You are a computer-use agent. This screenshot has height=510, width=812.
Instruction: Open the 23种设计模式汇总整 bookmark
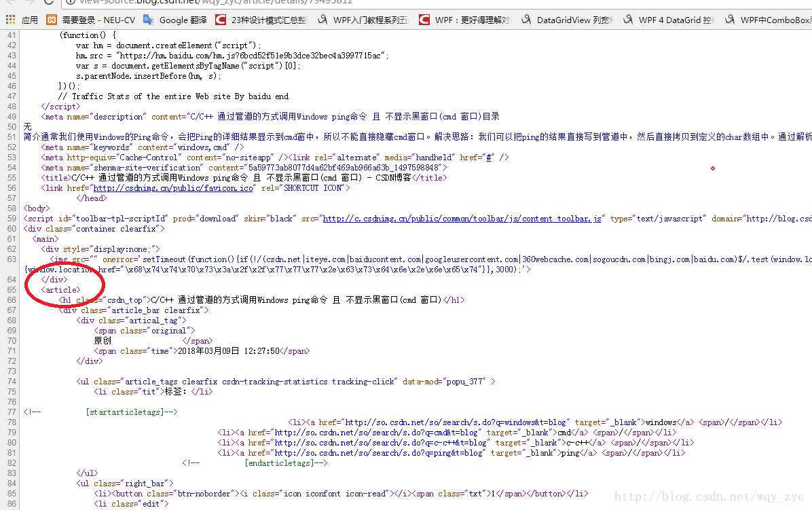261,20
